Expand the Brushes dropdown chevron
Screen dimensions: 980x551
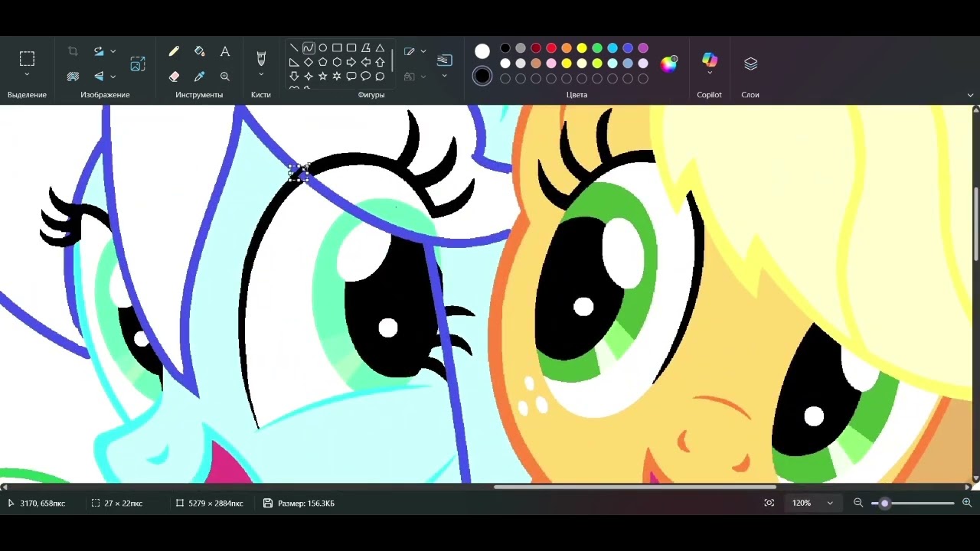click(x=261, y=74)
